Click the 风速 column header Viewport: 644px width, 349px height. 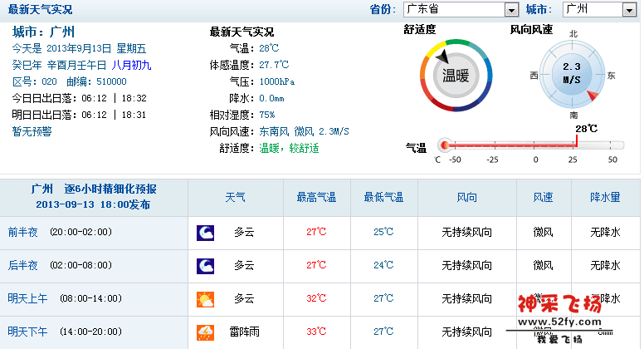pos(543,197)
